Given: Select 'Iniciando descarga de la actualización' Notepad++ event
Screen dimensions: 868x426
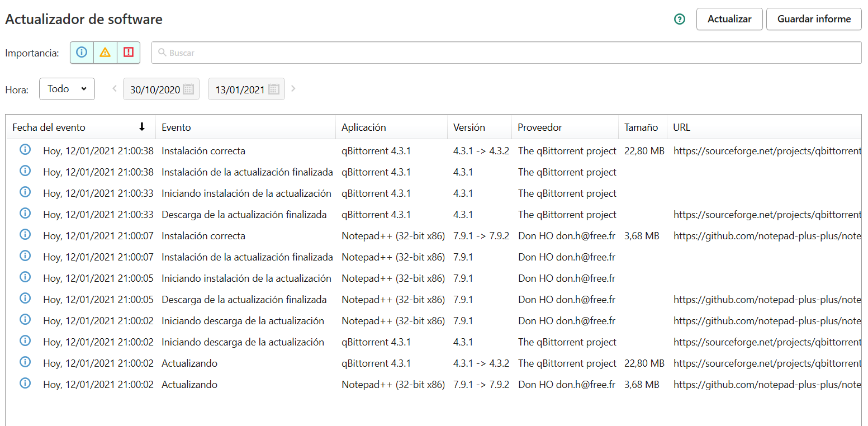Looking at the screenshot, I should pos(243,321).
